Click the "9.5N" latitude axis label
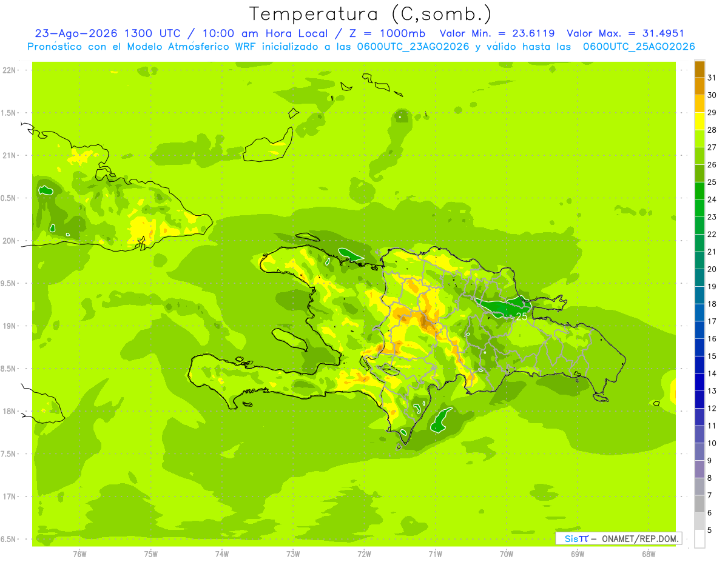Viewport: 728px width, 562px height. (x=8, y=283)
